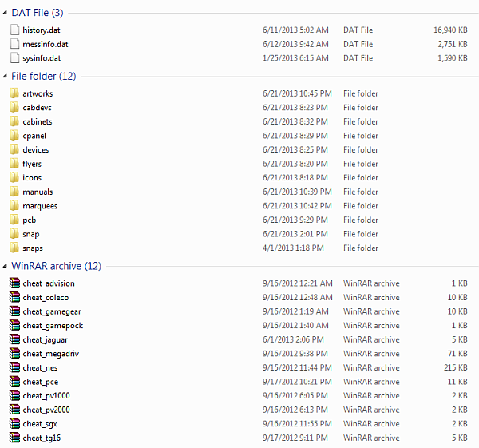
Task: Click the cheat_advision WinRAR archive icon
Action: [x=14, y=283]
